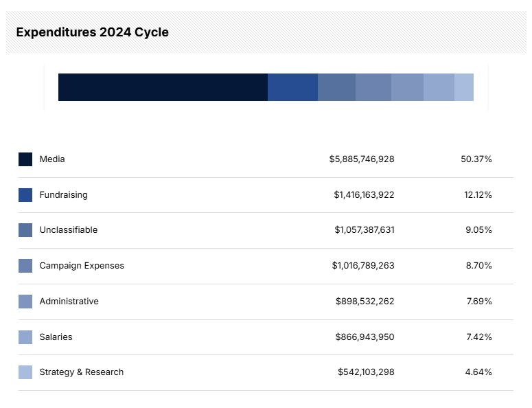Click the Unclassifiable legend color swatch
The height and width of the screenshot is (408, 532).
point(25,230)
